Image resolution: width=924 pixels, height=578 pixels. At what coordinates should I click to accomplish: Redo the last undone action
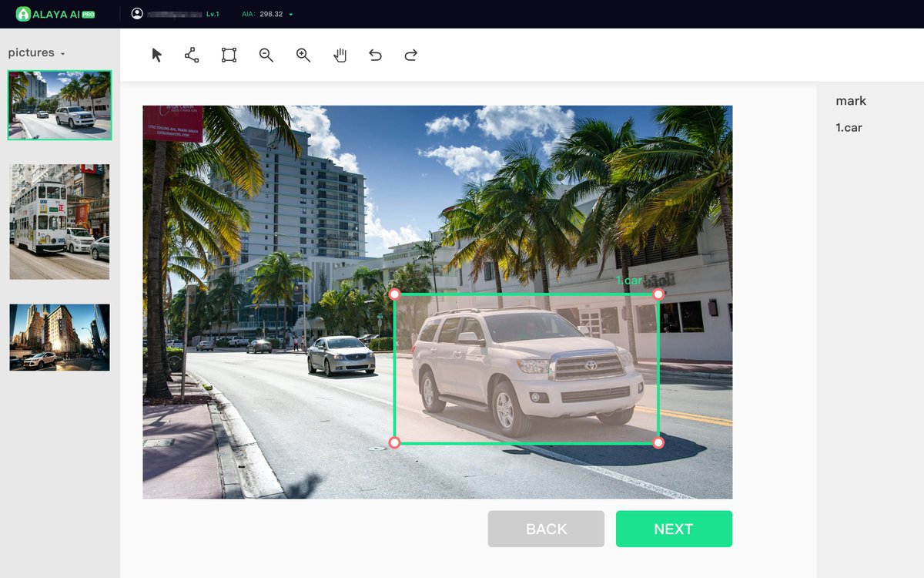(410, 55)
